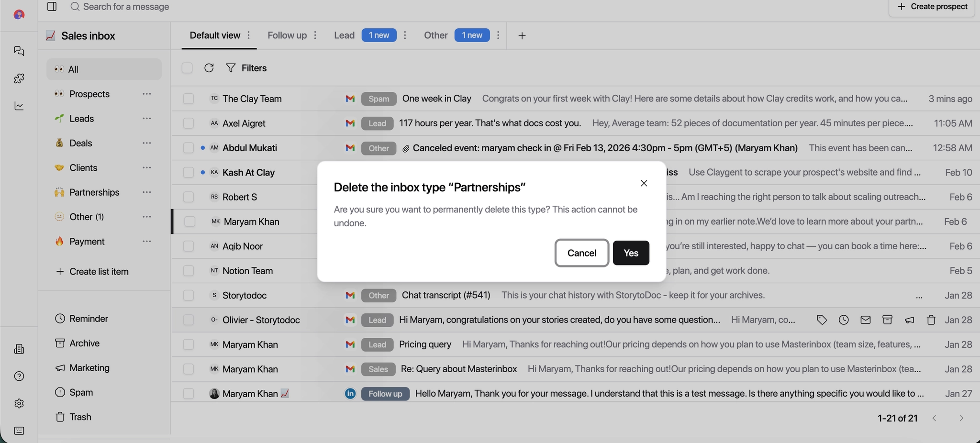Tag the Olivier - Storytodoc conversation

click(x=822, y=320)
